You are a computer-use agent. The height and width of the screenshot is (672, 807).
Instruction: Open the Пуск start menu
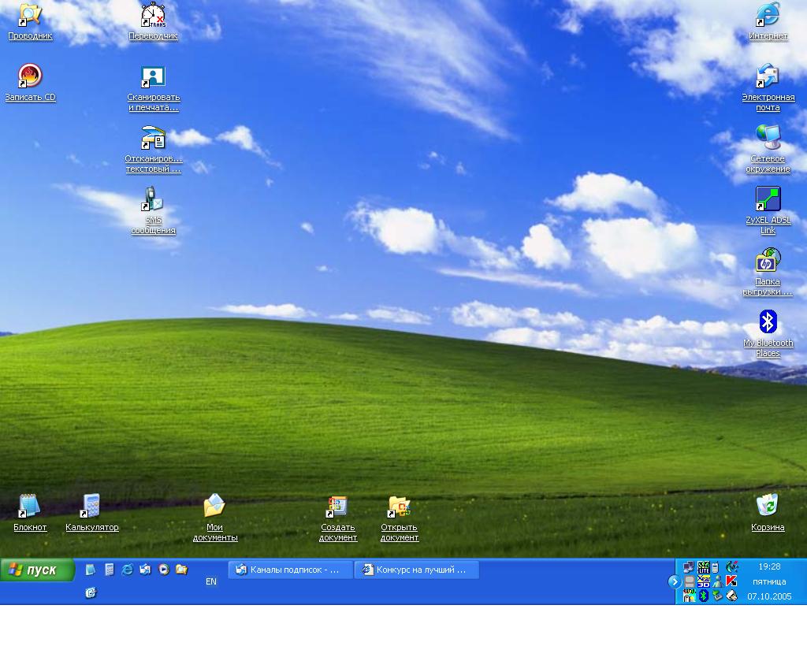[x=37, y=570]
